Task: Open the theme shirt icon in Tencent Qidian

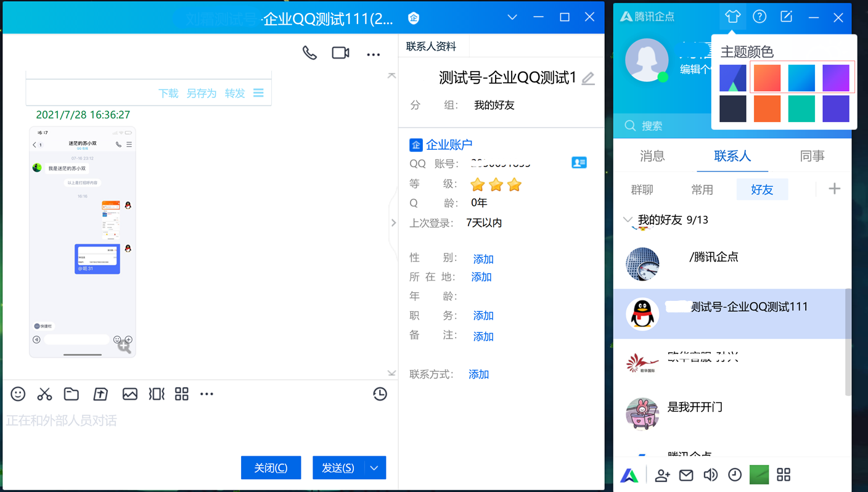Action: pos(732,17)
